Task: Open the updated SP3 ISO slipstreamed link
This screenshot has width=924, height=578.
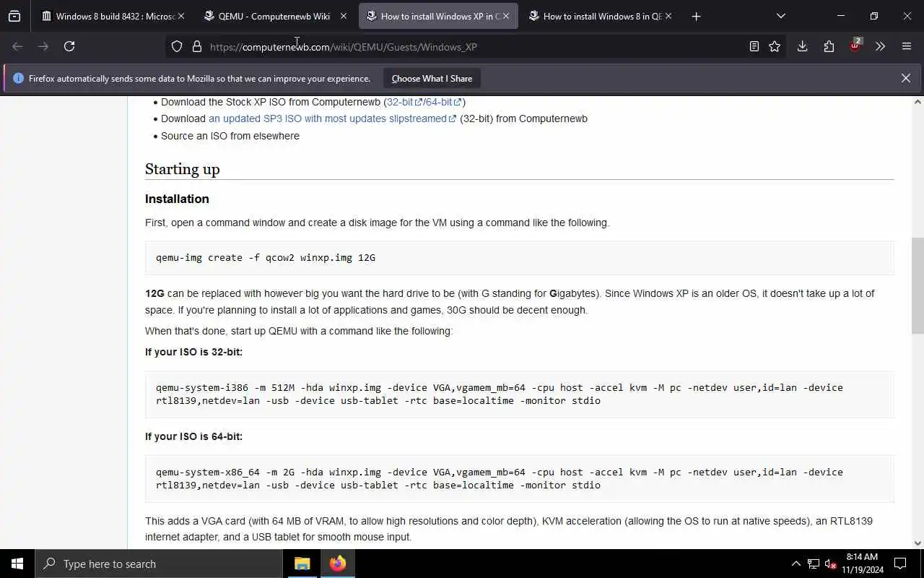Action: coord(332,118)
